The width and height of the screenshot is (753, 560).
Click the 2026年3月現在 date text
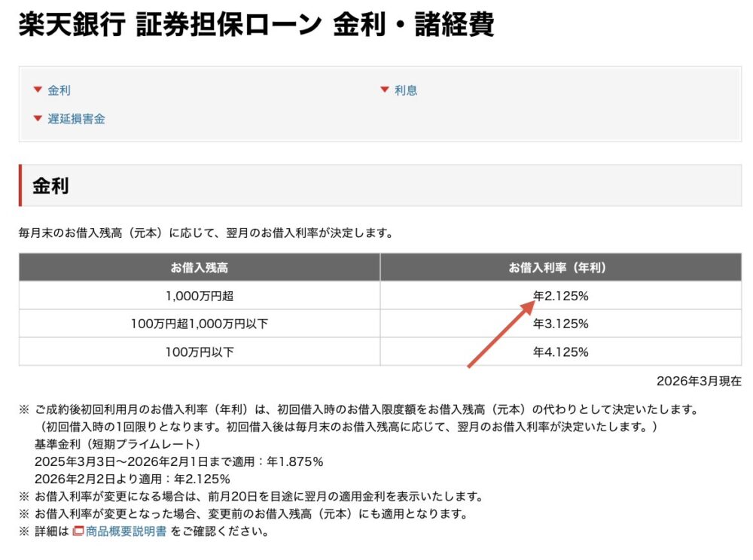pos(699,382)
